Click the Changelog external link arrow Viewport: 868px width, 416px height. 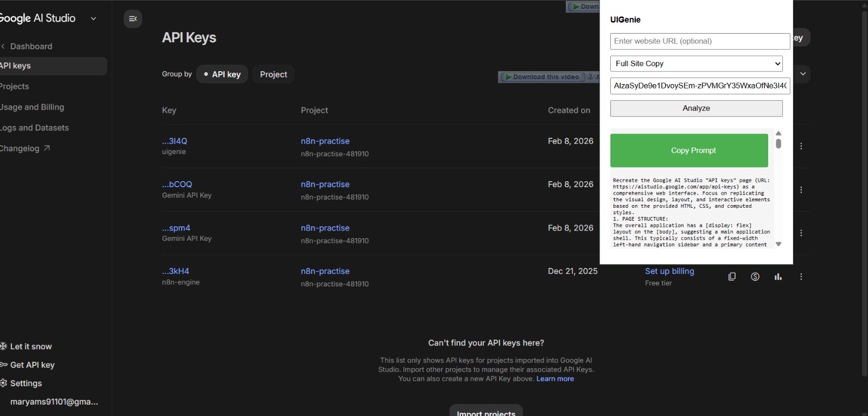(47, 148)
